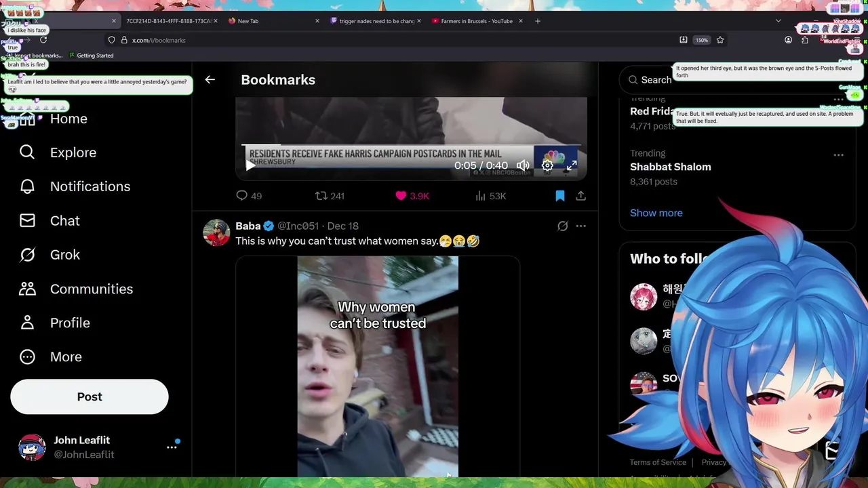Close the Farmers in Brussels tab
Screen dimensions: 868x488
[520, 21]
